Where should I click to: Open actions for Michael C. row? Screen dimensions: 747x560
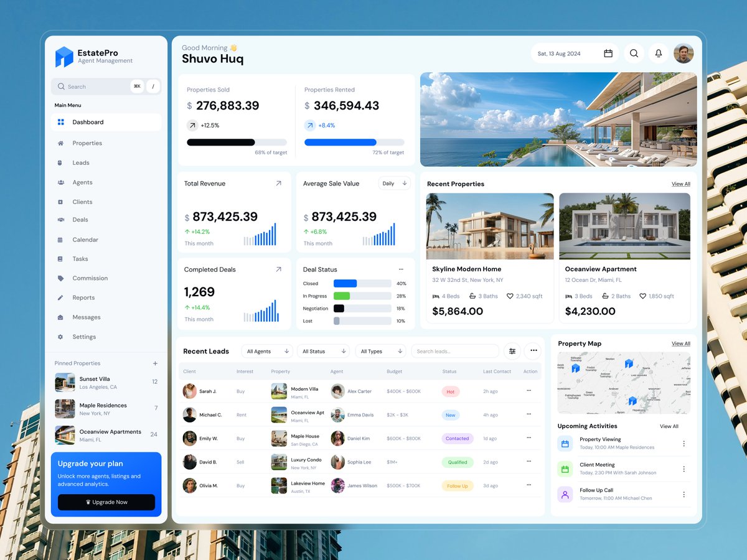[x=529, y=414]
